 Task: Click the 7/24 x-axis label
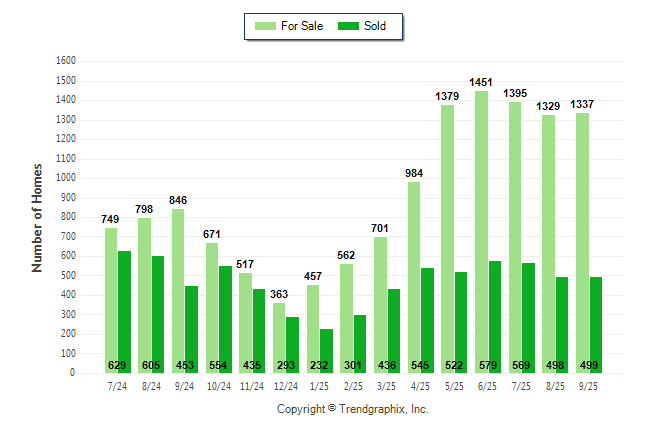tap(118, 385)
